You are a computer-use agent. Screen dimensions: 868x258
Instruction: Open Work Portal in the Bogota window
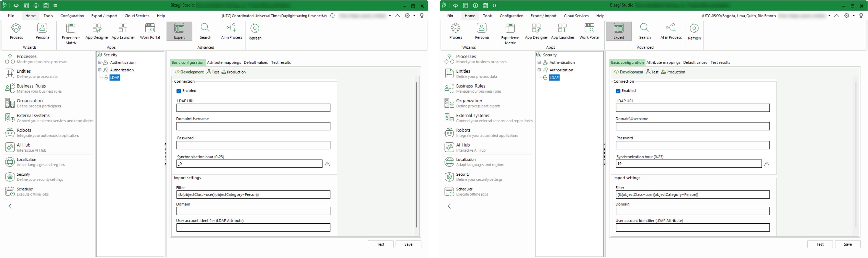click(x=589, y=31)
